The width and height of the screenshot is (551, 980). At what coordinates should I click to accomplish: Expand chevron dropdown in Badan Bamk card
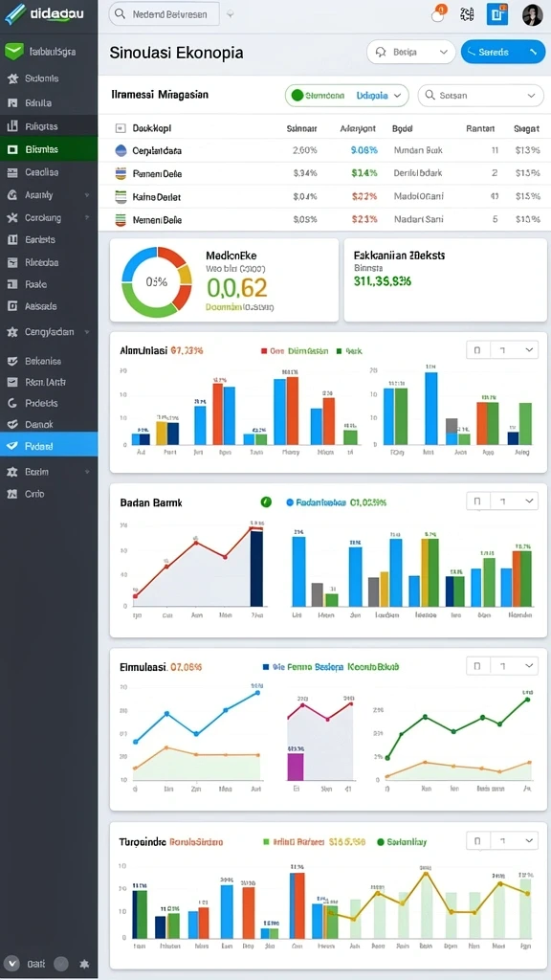[x=530, y=501]
